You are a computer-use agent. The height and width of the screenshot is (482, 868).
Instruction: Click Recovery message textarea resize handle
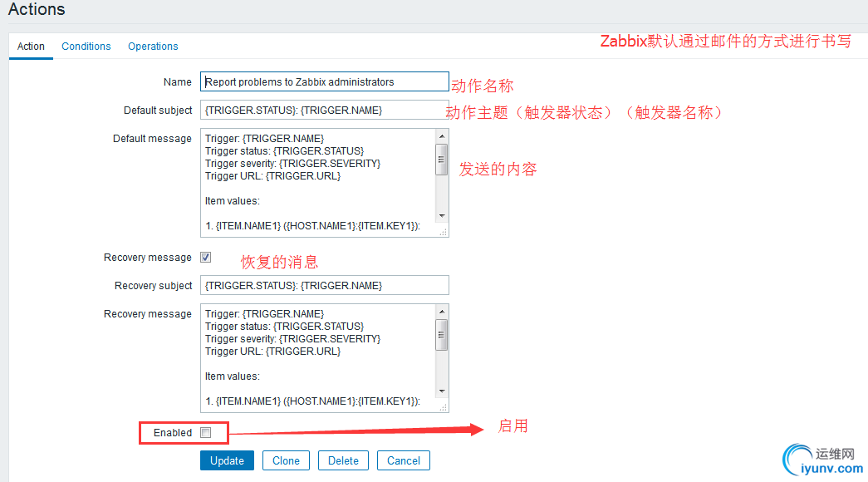pyautogui.click(x=443, y=407)
